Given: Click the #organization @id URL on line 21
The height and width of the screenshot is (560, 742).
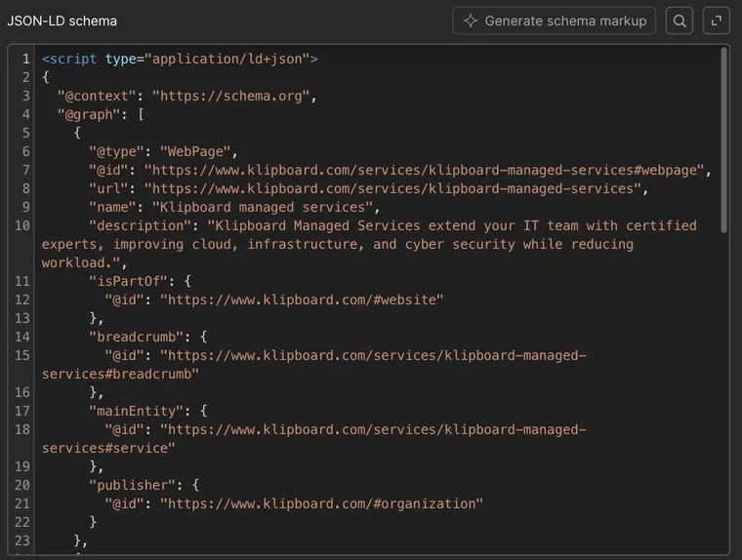Looking at the screenshot, I should tap(322, 503).
